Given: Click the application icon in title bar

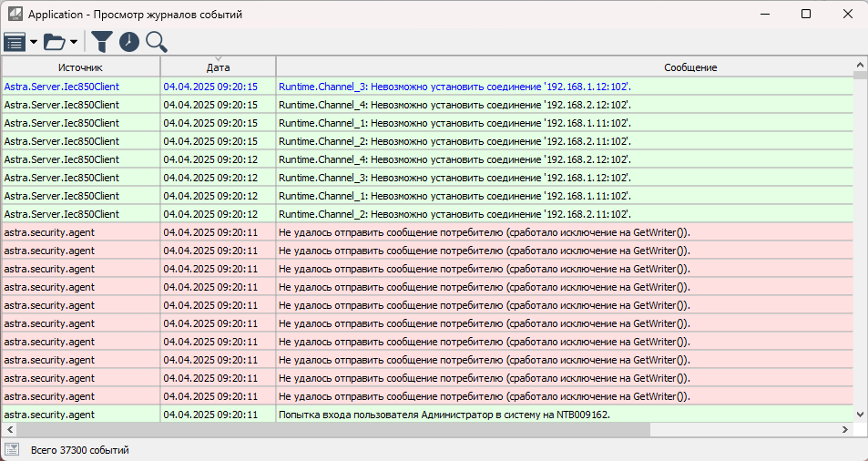Looking at the screenshot, I should [x=15, y=15].
